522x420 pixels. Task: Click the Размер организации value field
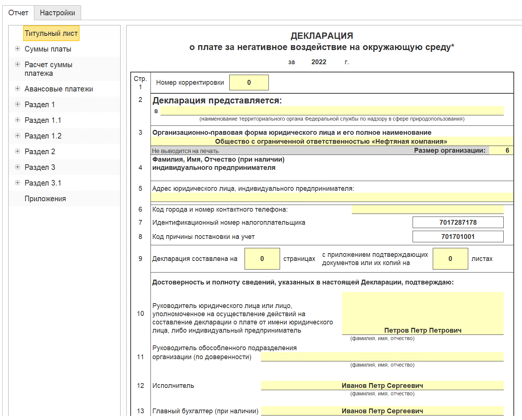[x=501, y=150]
